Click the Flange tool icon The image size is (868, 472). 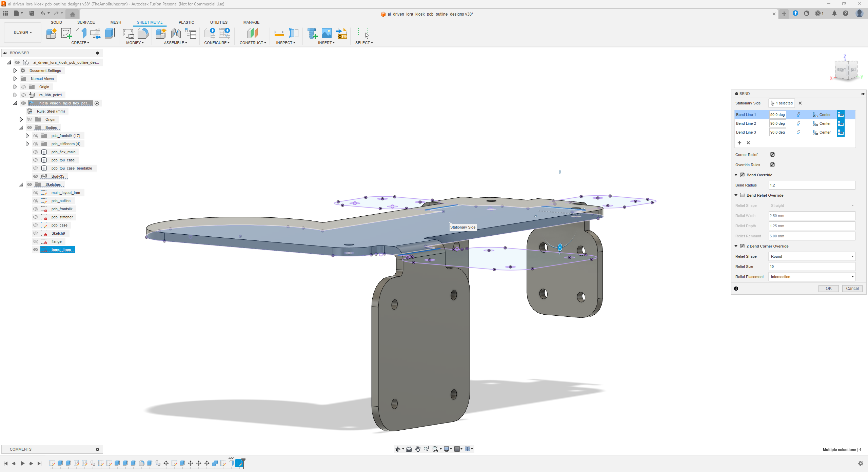click(81, 33)
